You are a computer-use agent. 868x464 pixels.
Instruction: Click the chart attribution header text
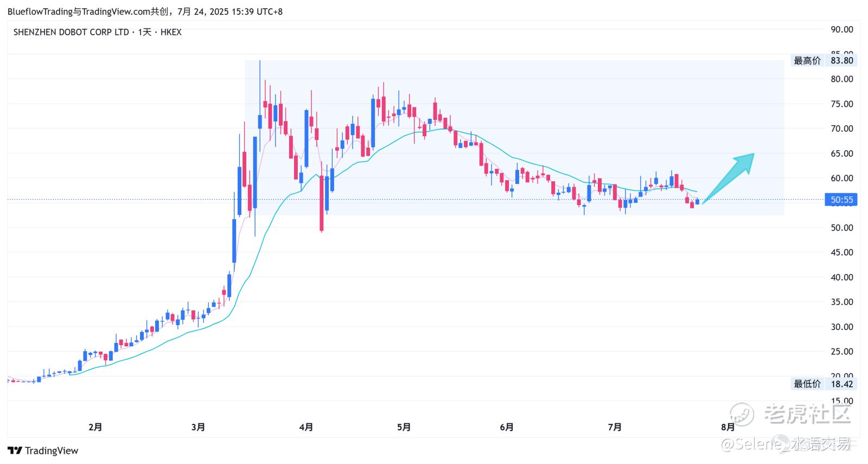pyautogui.click(x=145, y=11)
